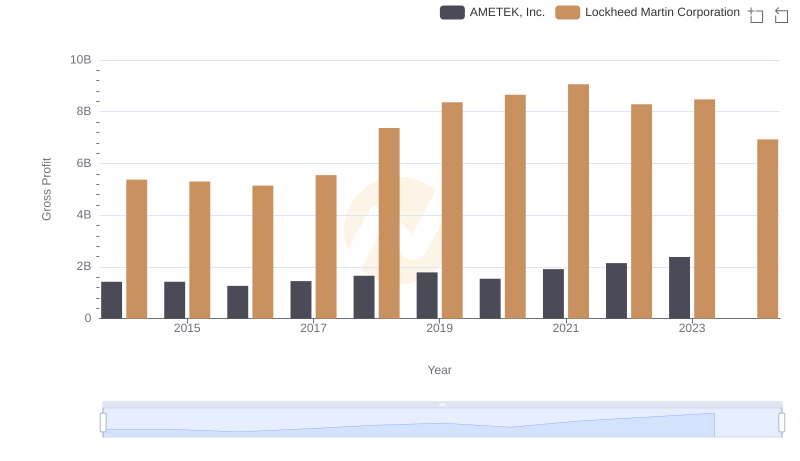Click the Lockheed Martin tan legend swatch
This screenshot has height=461, width=800.
point(567,12)
